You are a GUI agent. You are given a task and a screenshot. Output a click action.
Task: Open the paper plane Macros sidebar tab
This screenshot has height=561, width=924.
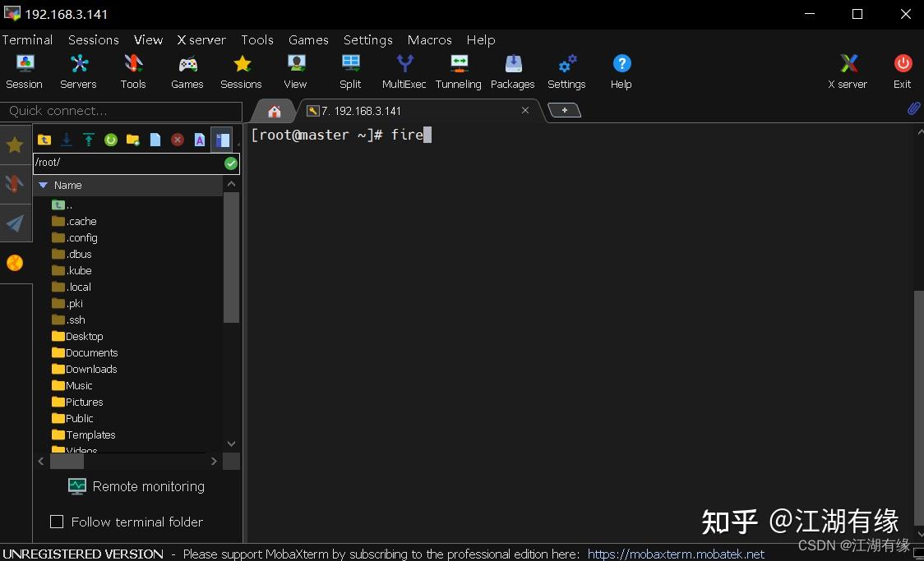pos(15,223)
